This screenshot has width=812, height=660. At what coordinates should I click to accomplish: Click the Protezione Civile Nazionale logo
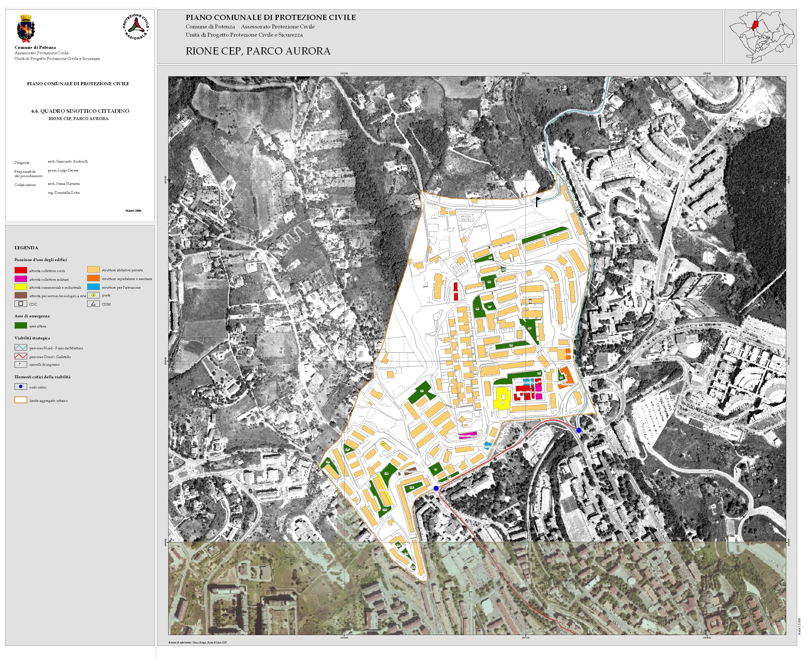click(136, 27)
